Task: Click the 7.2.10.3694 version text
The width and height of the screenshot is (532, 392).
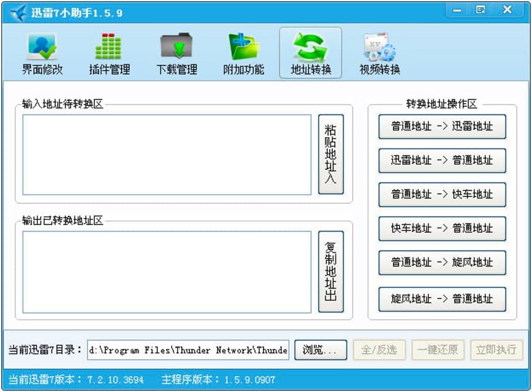Action: click(x=115, y=380)
